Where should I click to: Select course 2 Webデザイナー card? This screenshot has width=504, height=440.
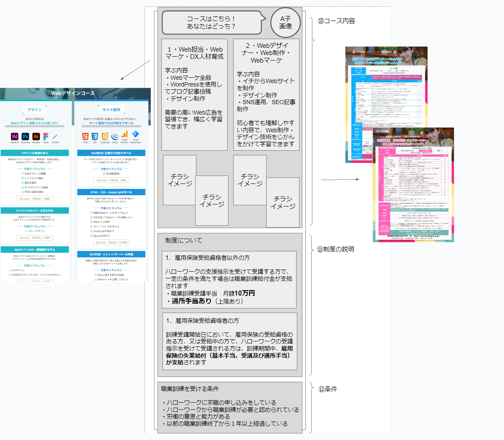tap(266, 94)
